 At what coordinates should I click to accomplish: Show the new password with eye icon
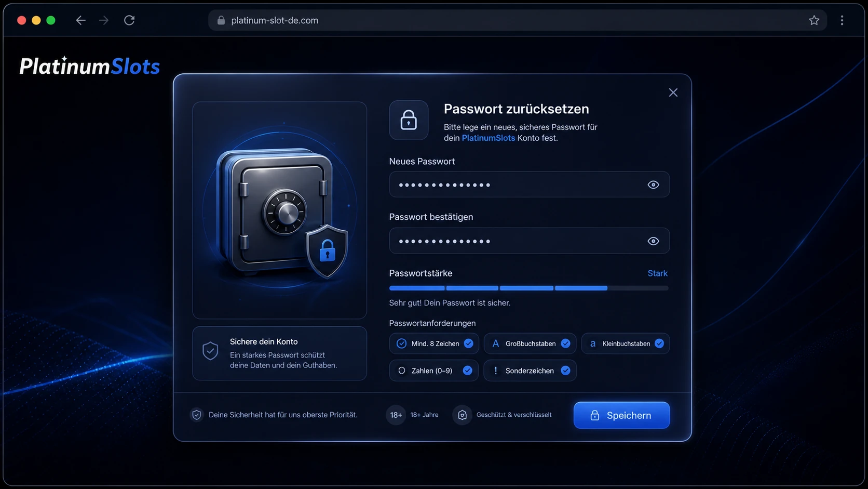653,185
